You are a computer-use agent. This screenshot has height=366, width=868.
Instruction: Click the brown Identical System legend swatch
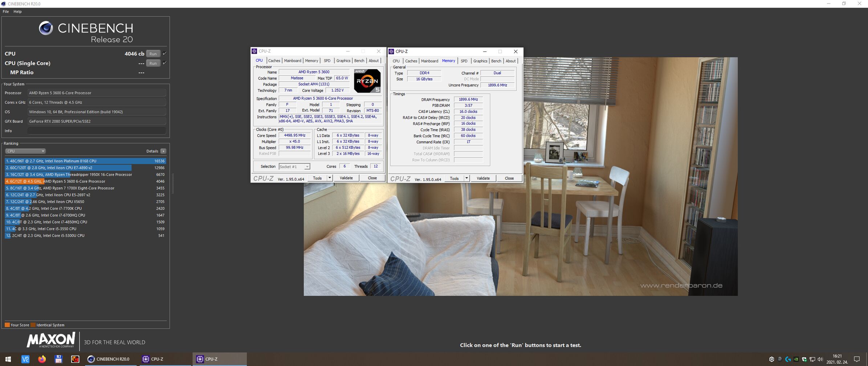[x=33, y=325]
